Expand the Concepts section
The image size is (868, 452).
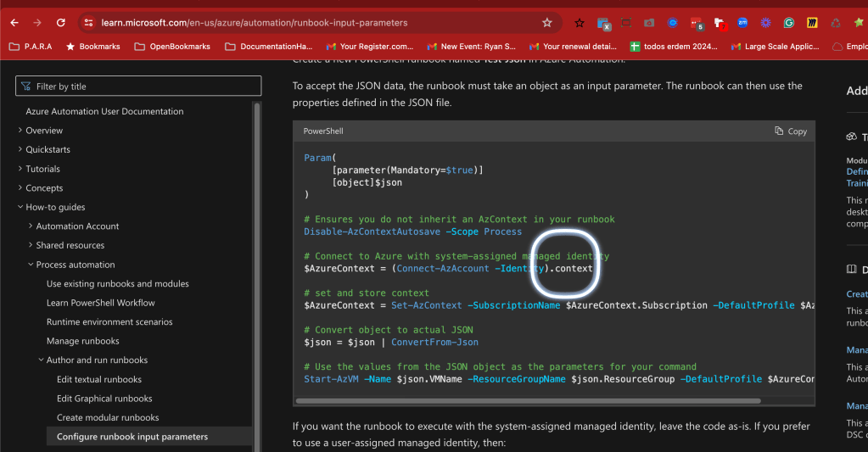20,187
